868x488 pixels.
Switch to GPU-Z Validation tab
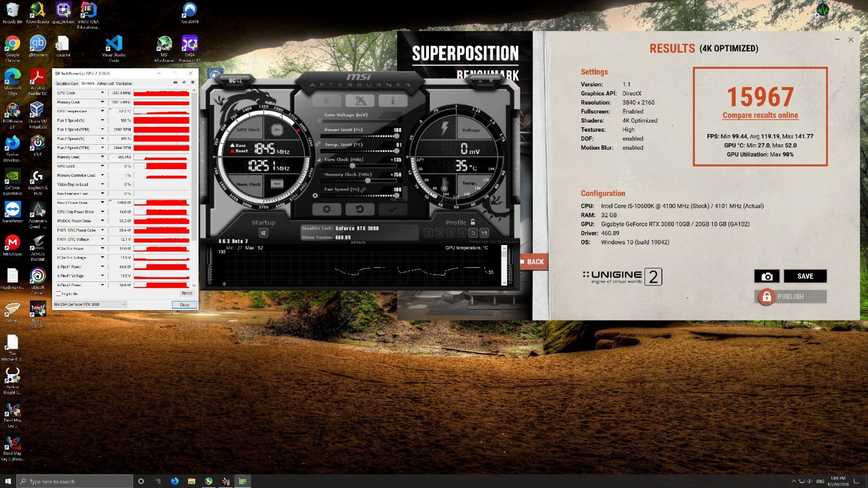(x=124, y=84)
